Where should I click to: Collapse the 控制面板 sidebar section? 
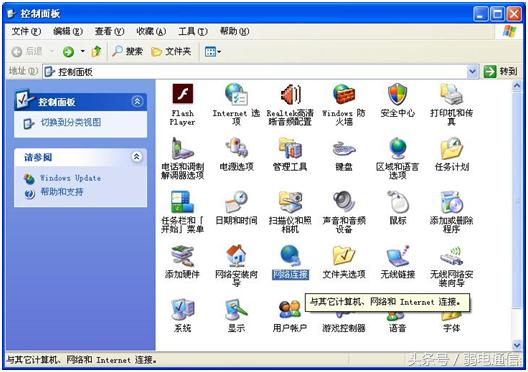[137, 101]
